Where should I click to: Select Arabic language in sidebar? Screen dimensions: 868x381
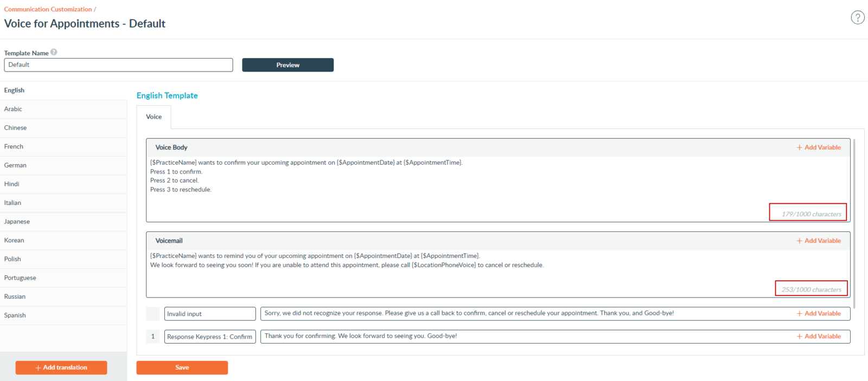pos(63,109)
